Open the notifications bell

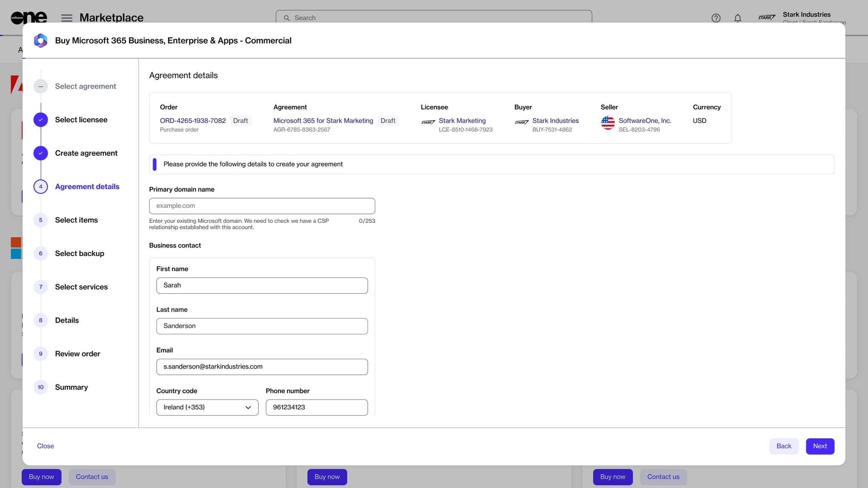tap(738, 18)
